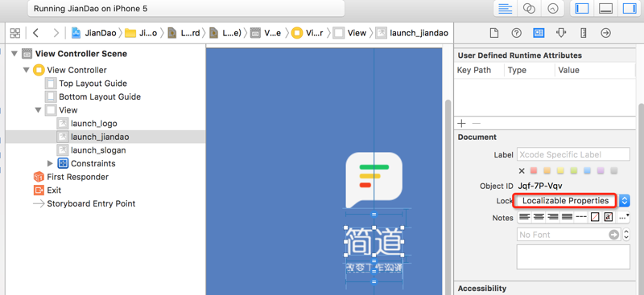The width and height of the screenshot is (644, 295).
Task: Toggle the debug area panel
Action: click(606, 9)
